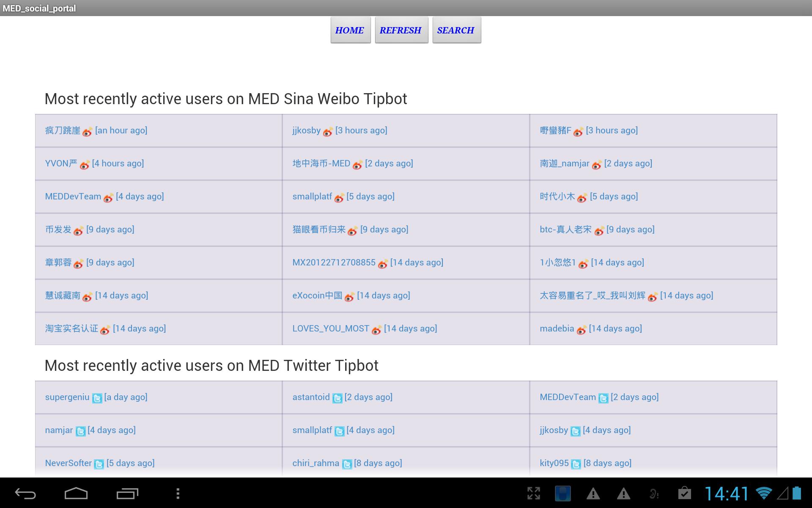812x508 pixels.
Task: Open the HOME page button
Action: [x=351, y=30]
